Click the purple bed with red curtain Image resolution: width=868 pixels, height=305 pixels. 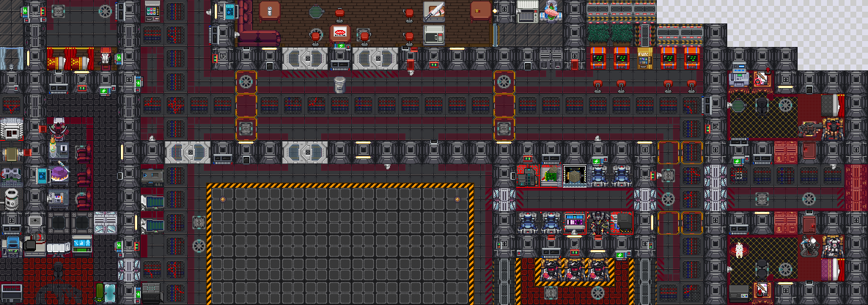833,270
